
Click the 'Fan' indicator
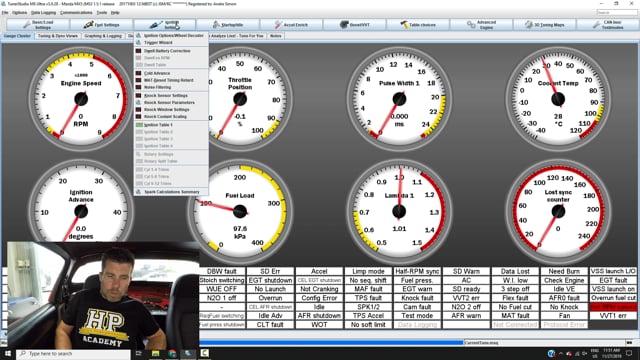click(564, 316)
